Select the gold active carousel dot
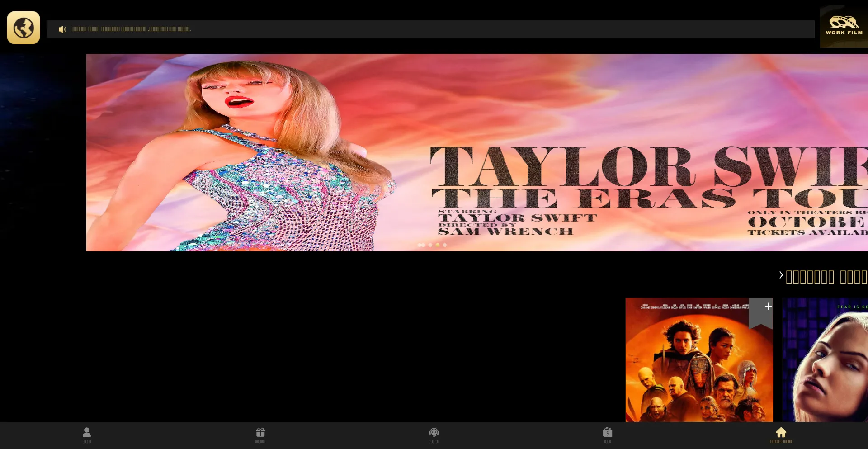The image size is (868, 449). [x=438, y=245]
